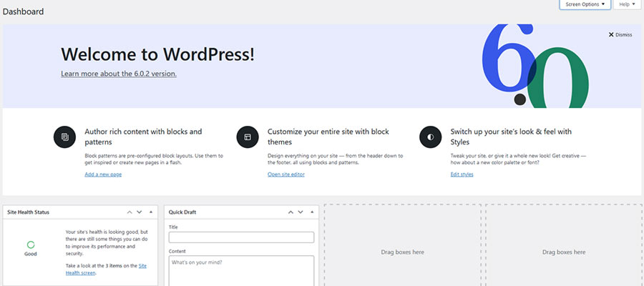The width and height of the screenshot is (644, 286).
Task: Expand the Help dropdown tab
Action: click(x=626, y=5)
